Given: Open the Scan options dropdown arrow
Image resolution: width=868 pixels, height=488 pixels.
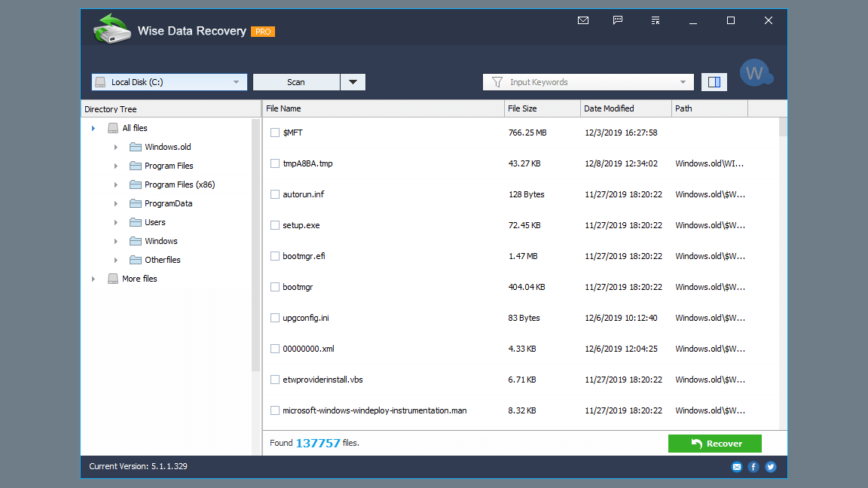Looking at the screenshot, I should (x=353, y=82).
